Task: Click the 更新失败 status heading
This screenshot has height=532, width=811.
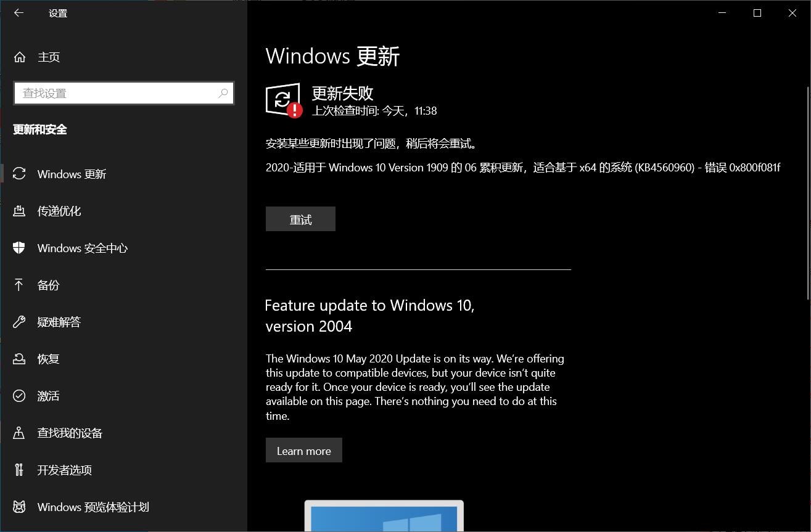Action: (342, 93)
